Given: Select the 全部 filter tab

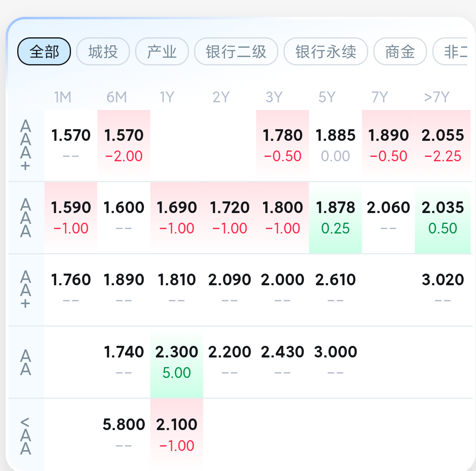Looking at the screenshot, I should click(44, 51).
